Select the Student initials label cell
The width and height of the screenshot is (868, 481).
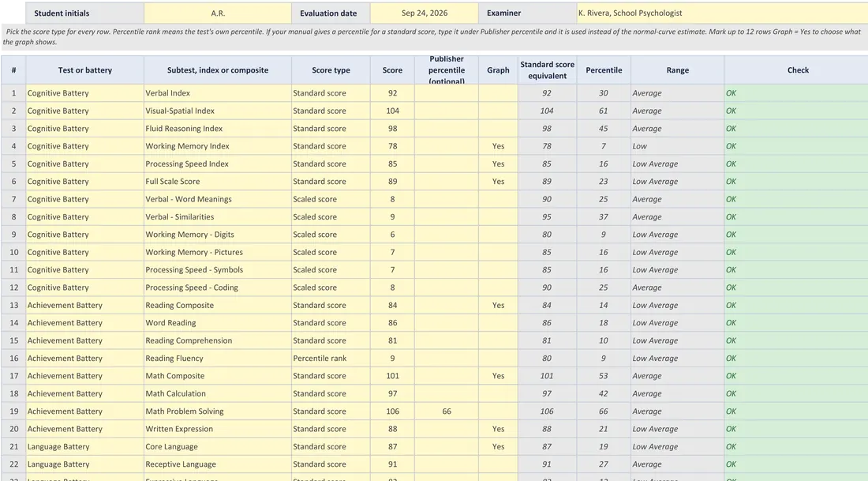(x=84, y=13)
